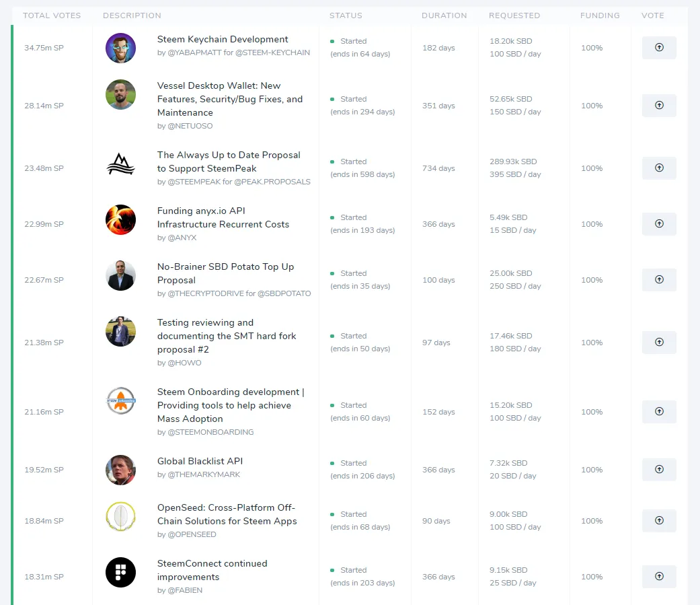Click the Funding column header
The height and width of the screenshot is (605, 700).
coord(600,15)
